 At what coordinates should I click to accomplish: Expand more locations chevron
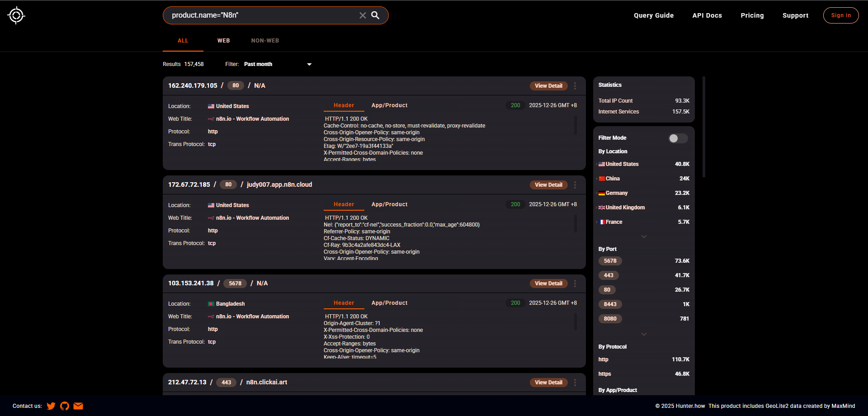tap(644, 236)
